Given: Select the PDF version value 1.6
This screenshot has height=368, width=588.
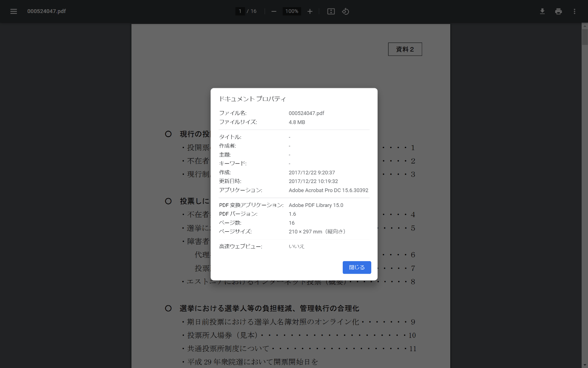Looking at the screenshot, I should (x=292, y=214).
